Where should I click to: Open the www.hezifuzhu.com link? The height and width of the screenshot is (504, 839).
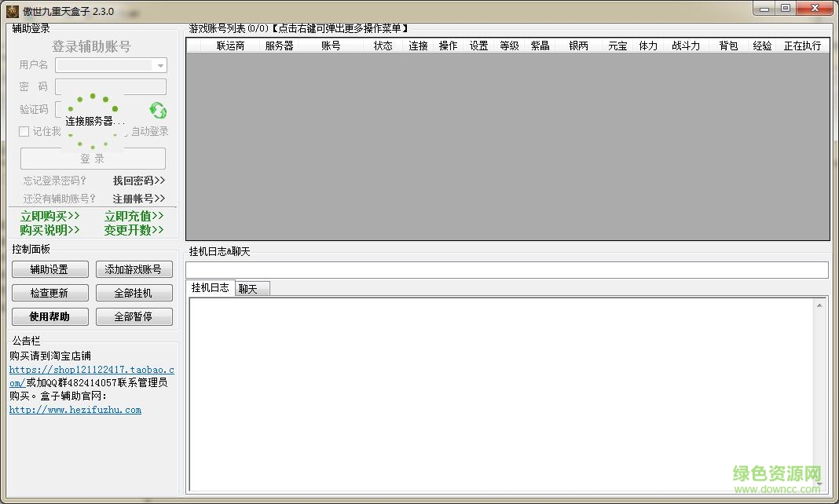pos(75,410)
